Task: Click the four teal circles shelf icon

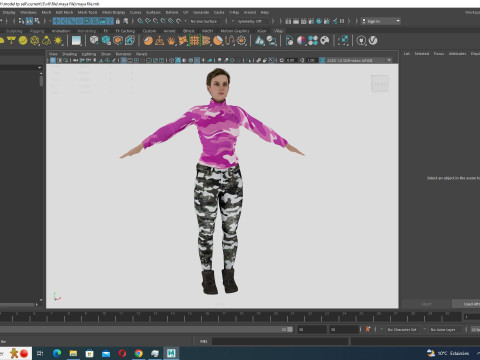Action: (313, 41)
